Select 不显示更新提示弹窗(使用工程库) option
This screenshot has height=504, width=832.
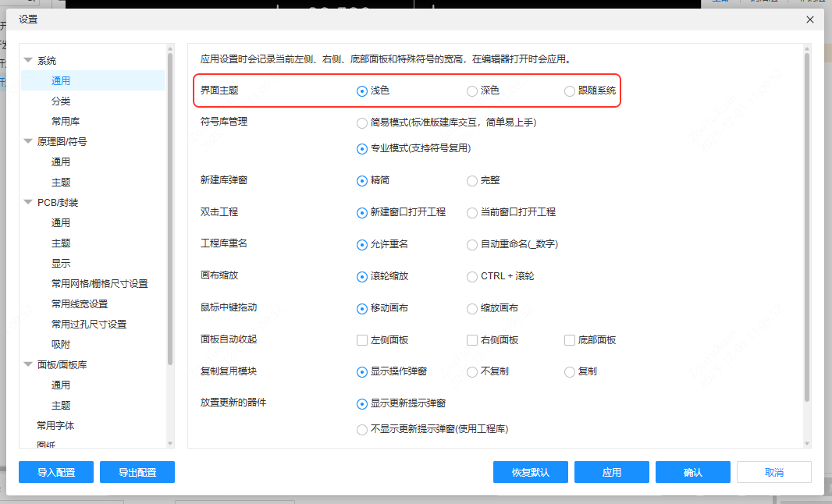pyautogui.click(x=361, y=428)
